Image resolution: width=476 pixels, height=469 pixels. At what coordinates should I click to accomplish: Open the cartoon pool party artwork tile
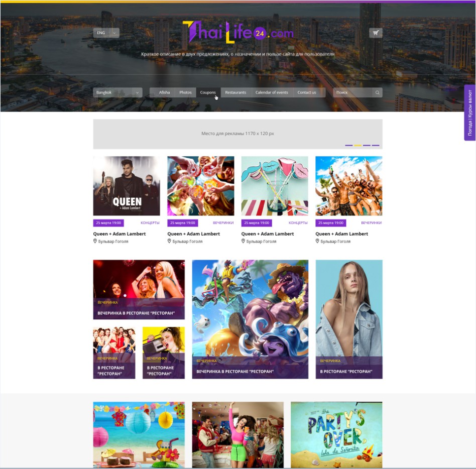point(250,319)
